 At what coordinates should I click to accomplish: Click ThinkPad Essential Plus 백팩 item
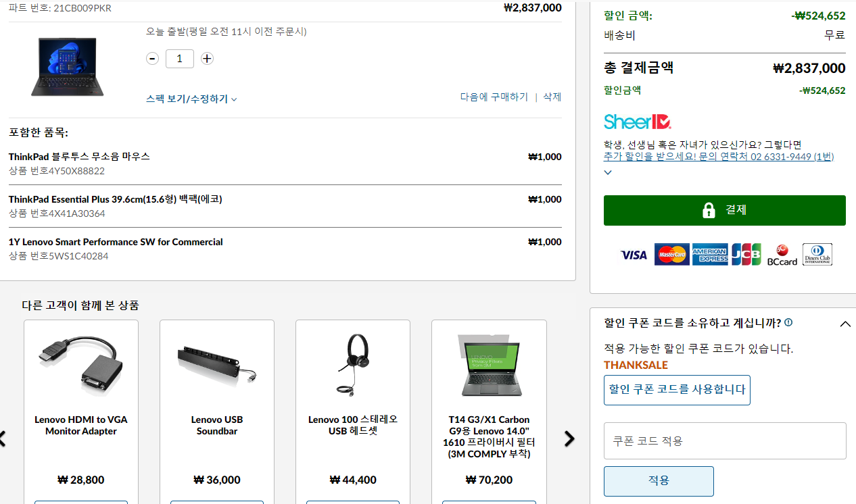pos(116,199)
